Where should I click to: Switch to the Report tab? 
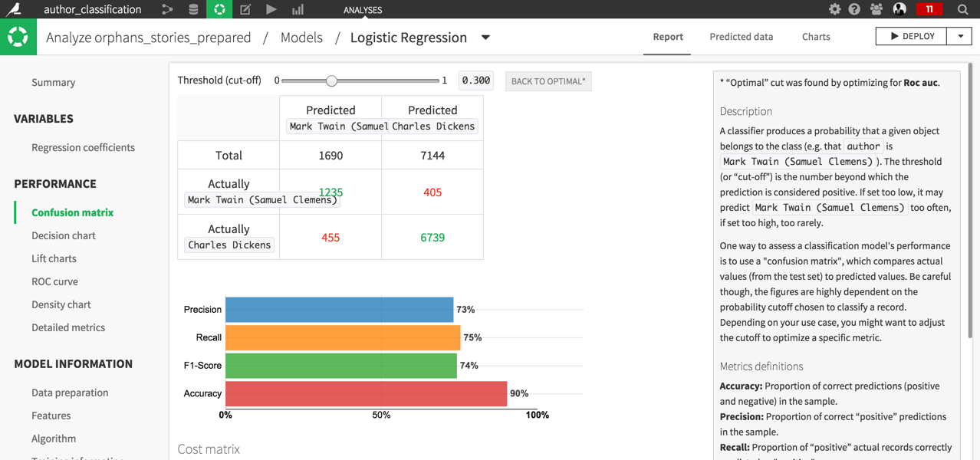[x=668, y=37]
